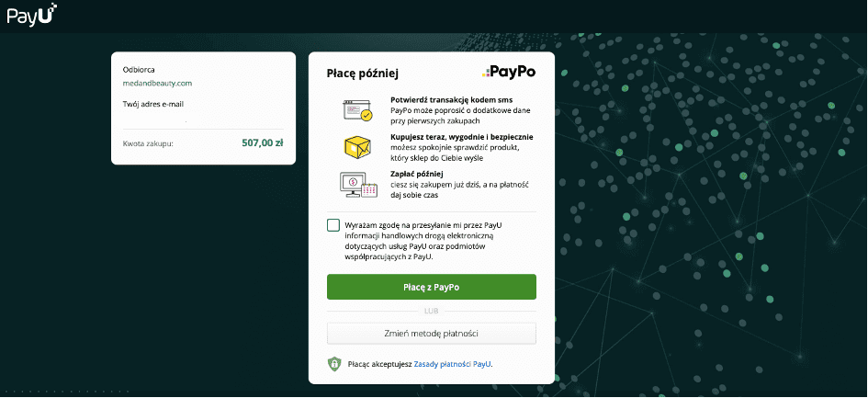
Task: Click the medandbeauty.com recipient name
Action: point(157,84)
